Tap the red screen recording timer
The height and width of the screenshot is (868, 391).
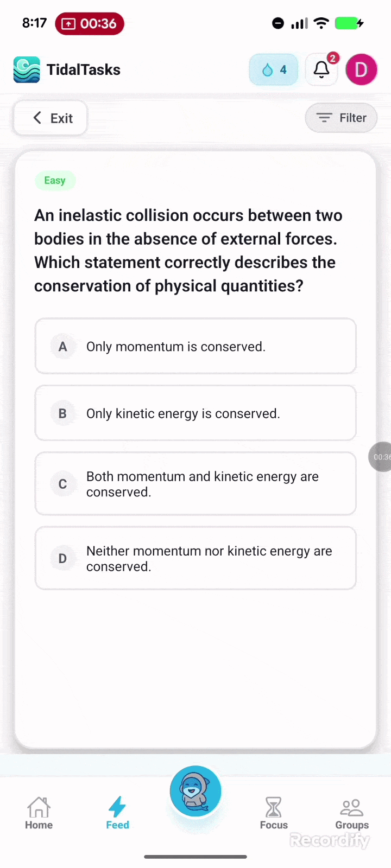[90, 23]
